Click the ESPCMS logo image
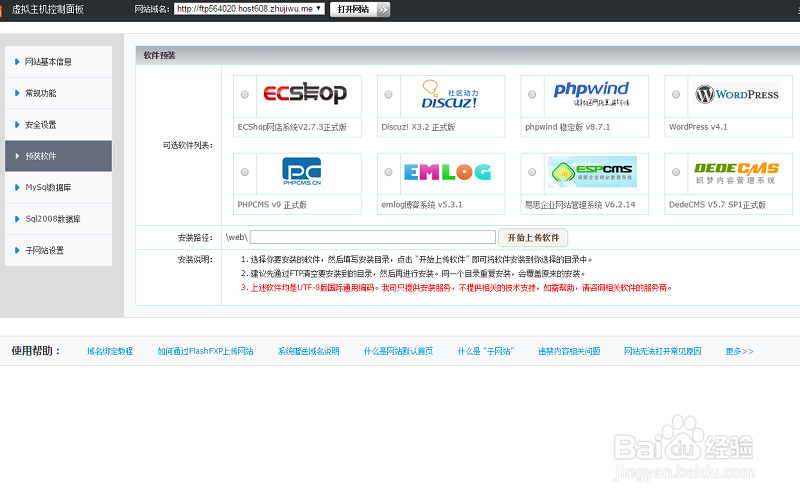The width and height of the screenshot is (800, 500). click(x=592, y=172)
